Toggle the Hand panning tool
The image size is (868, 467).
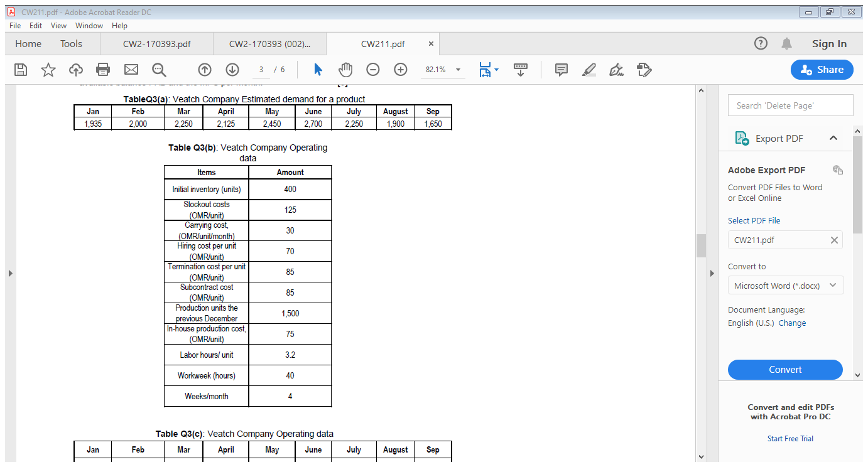pos(345,70)
